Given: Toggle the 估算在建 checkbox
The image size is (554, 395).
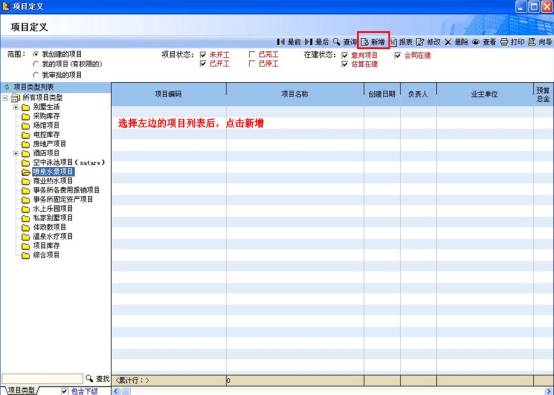Looking at the screenshot, I should point(345,64).
